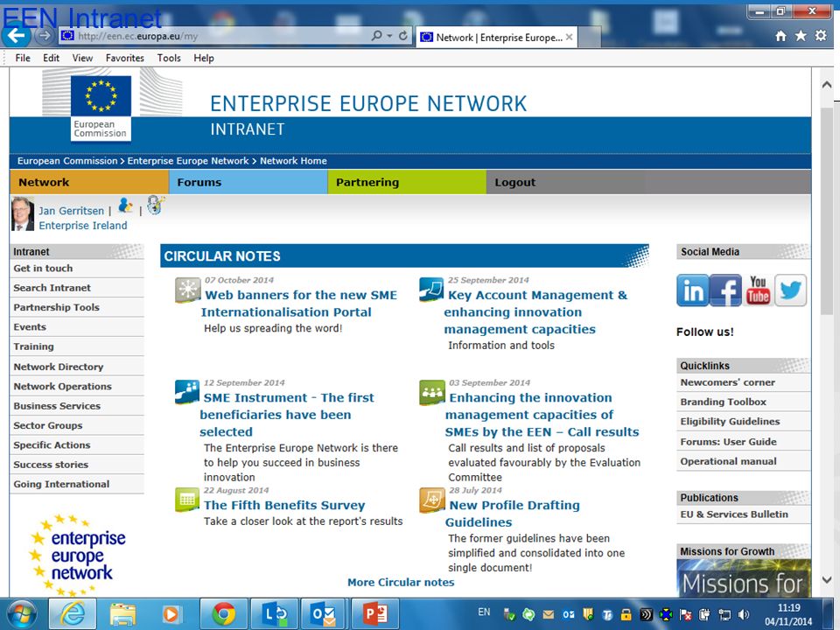Screen dimensions: 840x630
Task: Open PowerPoint from the taskbar
Action: tap(375, 614)
